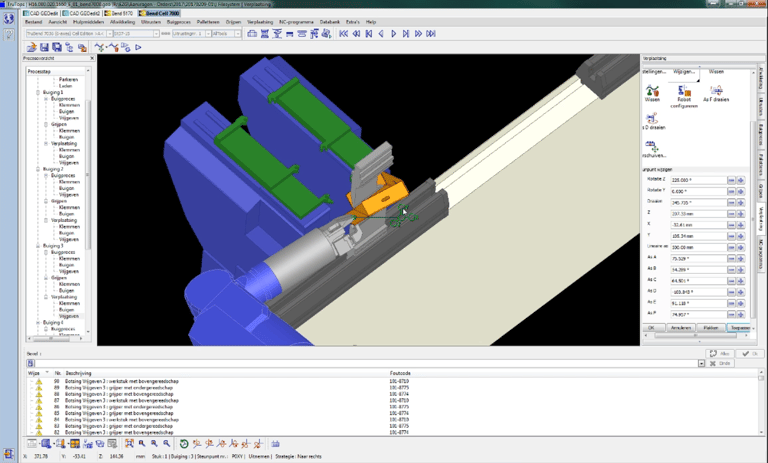Screen dimensions: 768x463
Task: Fast-forward the simulation
Action: (418, 34)
